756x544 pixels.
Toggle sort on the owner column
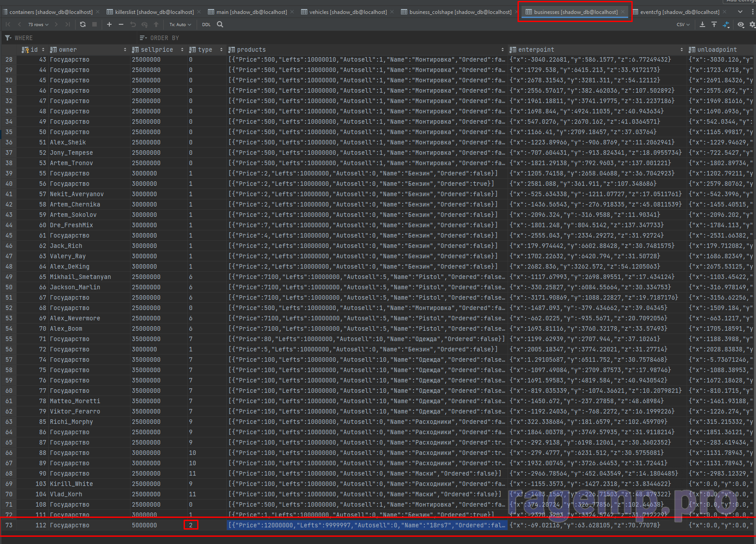(125, 49)
